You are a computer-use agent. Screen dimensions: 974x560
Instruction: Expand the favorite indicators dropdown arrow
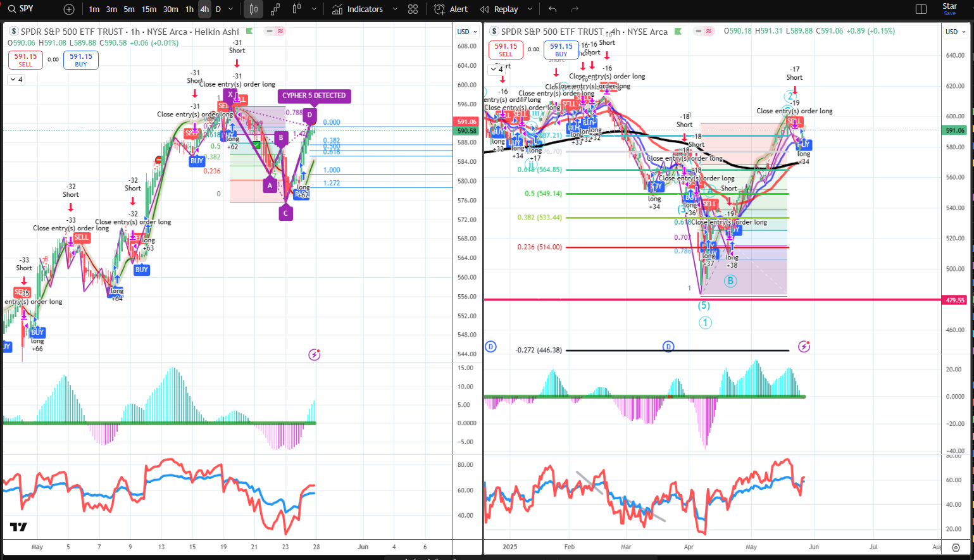(x=395, y=9)
